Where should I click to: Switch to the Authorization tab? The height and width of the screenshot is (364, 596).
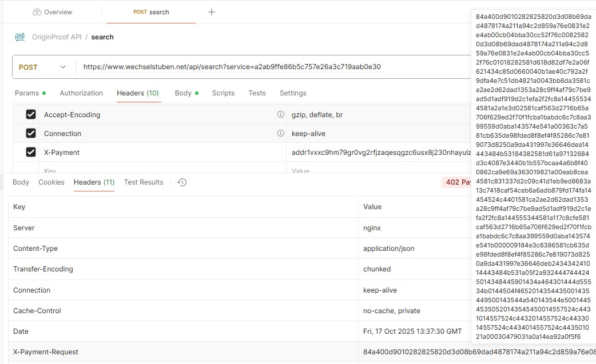tap(81, 93)
